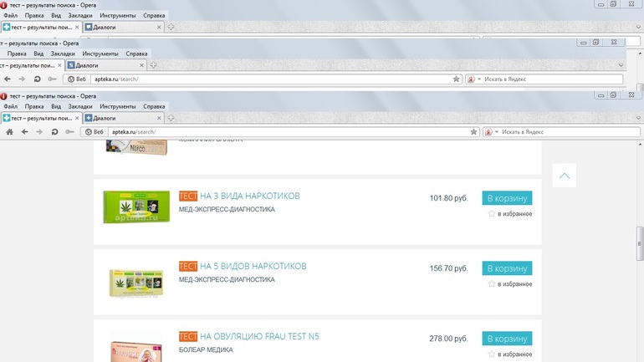Click the Forward arrow in the frontmost Opera window
644x362 pixels.
click(39, 132)
